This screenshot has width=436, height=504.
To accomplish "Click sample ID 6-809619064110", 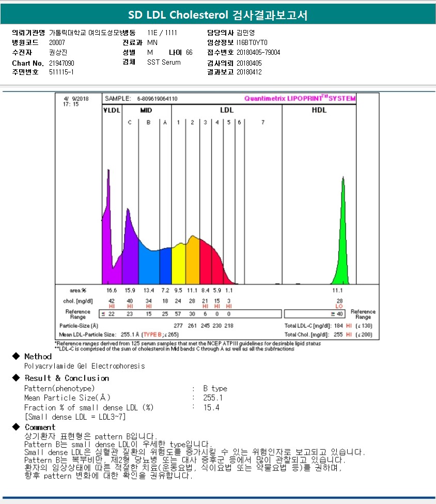I will click(157, 99).
